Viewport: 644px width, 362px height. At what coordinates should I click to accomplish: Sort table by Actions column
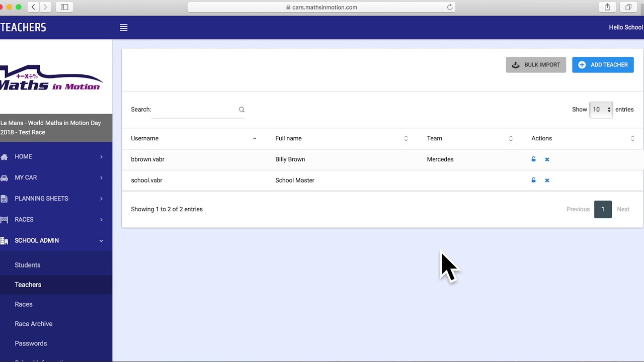583,138
